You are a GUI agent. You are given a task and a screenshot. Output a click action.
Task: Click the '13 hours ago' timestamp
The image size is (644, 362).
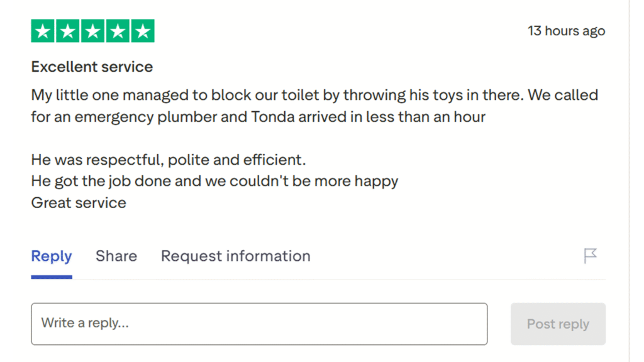tap(566, 31)
